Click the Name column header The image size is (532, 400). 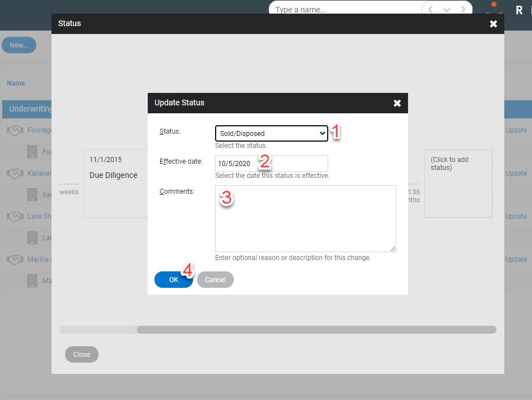[x=16, y=83]
